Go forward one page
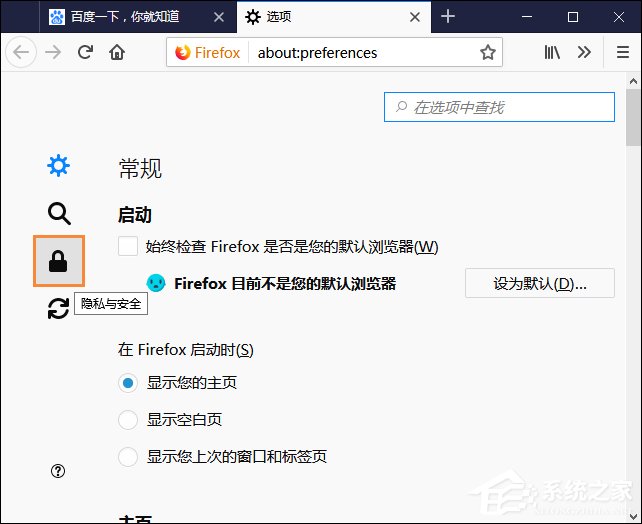 [53, 52]
